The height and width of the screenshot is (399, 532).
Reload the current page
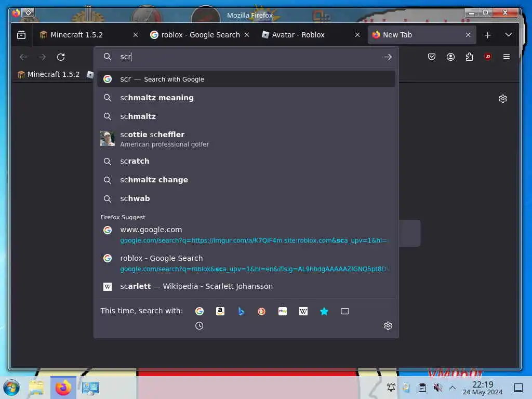click(x=61, y=57)
